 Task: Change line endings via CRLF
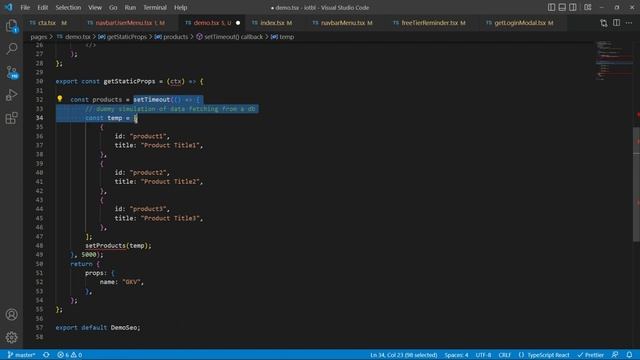[x=504, y=355]
